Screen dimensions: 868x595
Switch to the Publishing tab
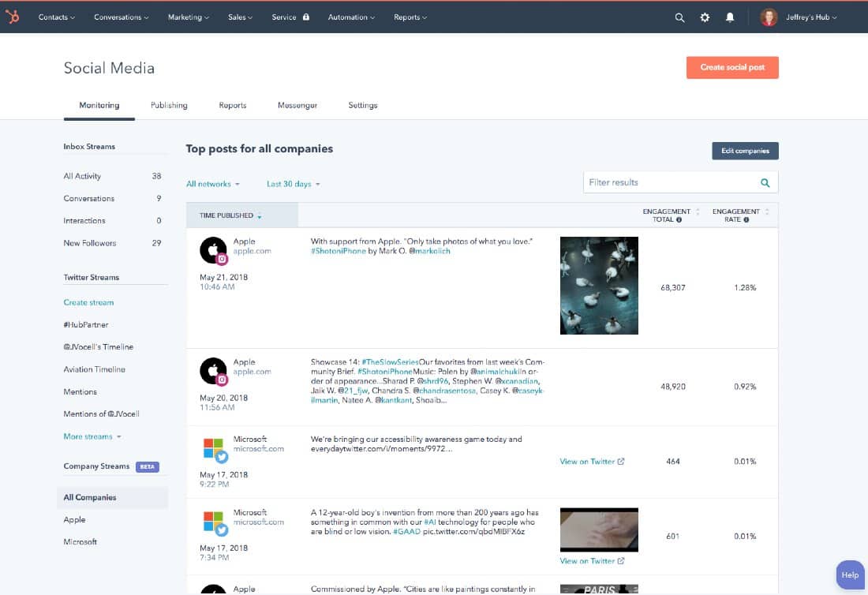169,105
